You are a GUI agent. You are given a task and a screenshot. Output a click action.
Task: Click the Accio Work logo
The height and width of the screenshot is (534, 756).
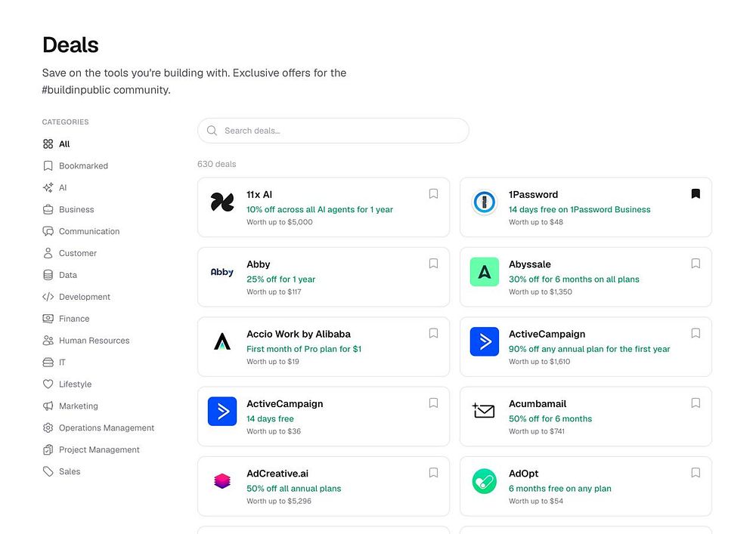click(x=222, y=341)
